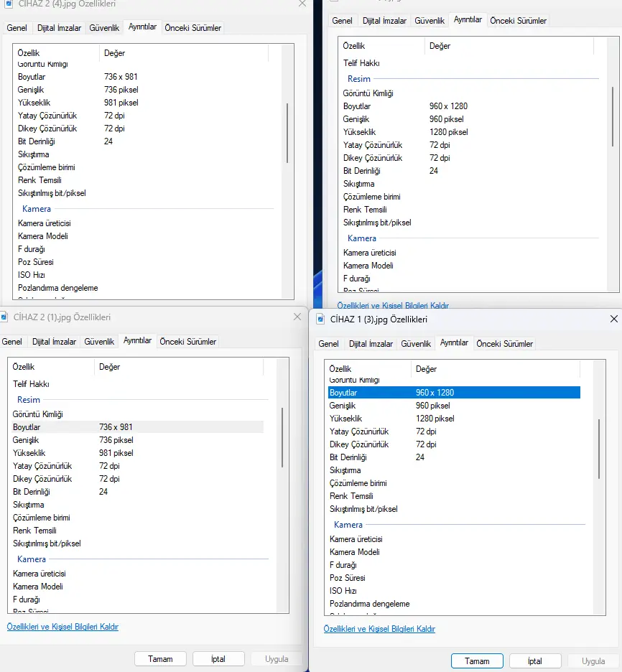The width and height of the screenshot is (622, 672).
Task: Select Pozlandırma dengeleme row in CİHAZ 2 (4).jpg window
Action: [143, 288]
